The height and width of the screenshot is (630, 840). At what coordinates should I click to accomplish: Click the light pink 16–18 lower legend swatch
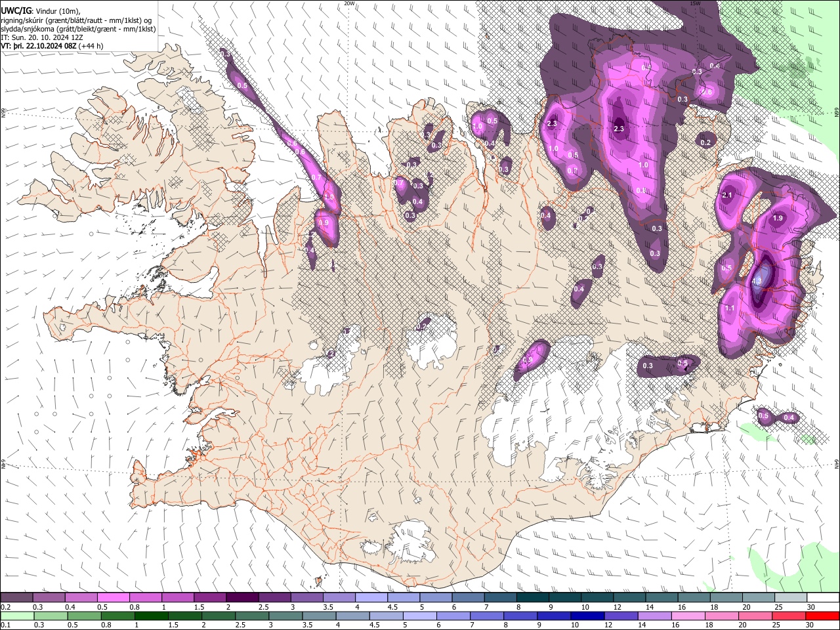point(687,616)
